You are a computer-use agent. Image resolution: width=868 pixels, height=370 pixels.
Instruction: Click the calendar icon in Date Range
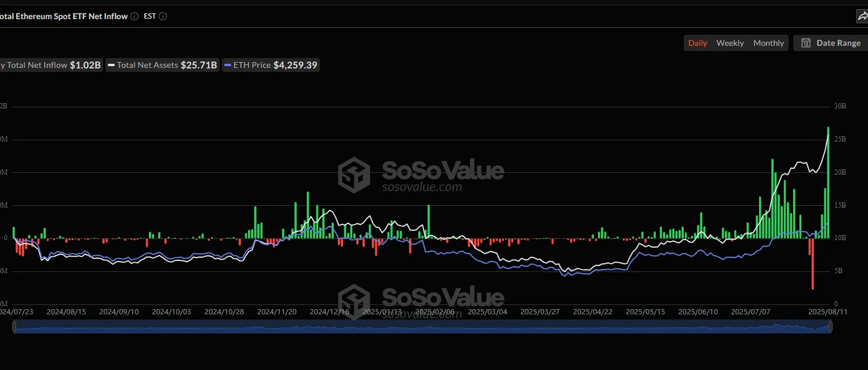click(805, 43)
